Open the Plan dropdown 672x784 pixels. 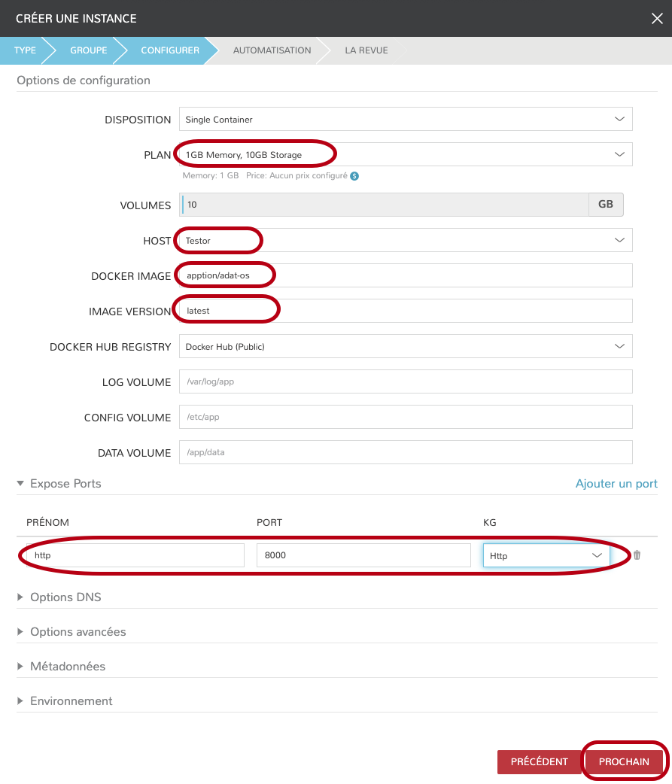tap(406, 155)
